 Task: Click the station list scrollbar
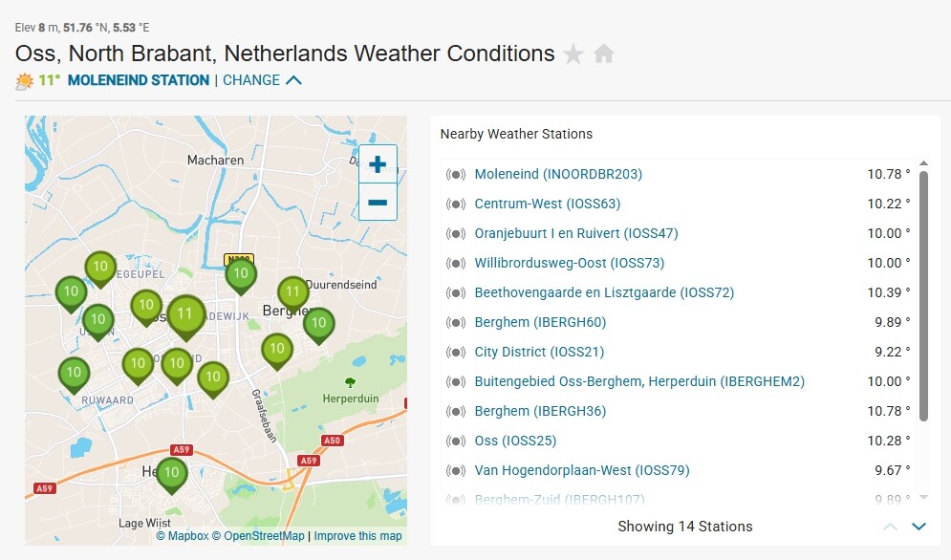923,296
